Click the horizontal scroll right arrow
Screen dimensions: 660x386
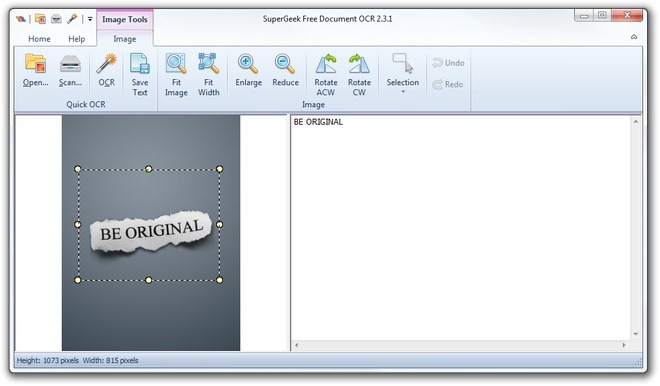(x=624, y=345)
